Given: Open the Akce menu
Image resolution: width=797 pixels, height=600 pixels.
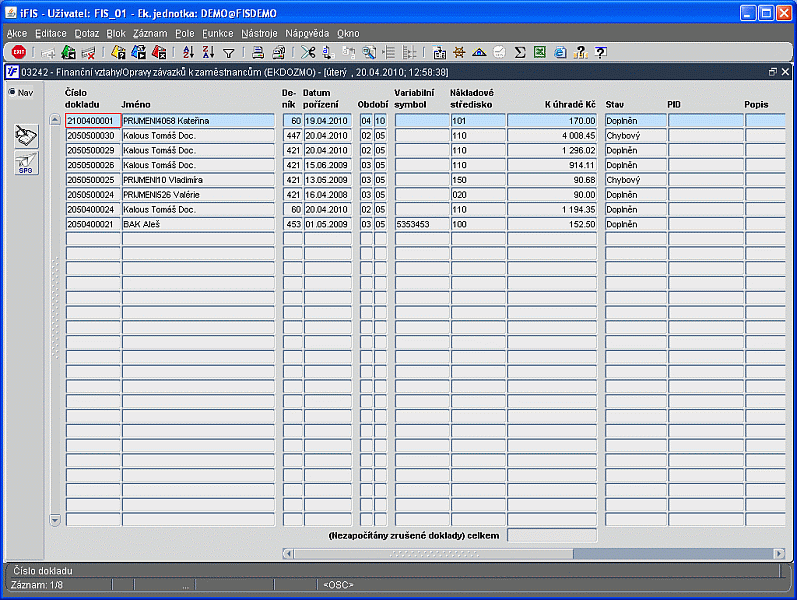Looking at the screenshot, I should 17,34.
